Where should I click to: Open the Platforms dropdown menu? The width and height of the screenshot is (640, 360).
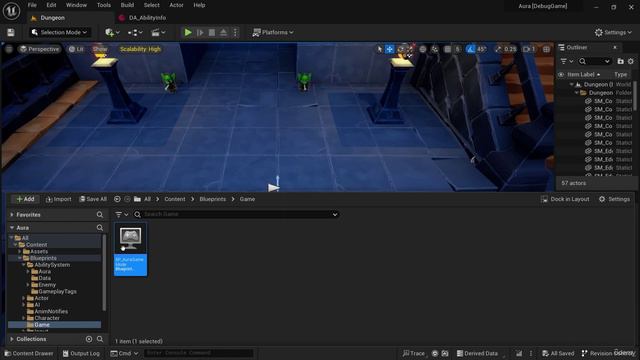[273, 32]
